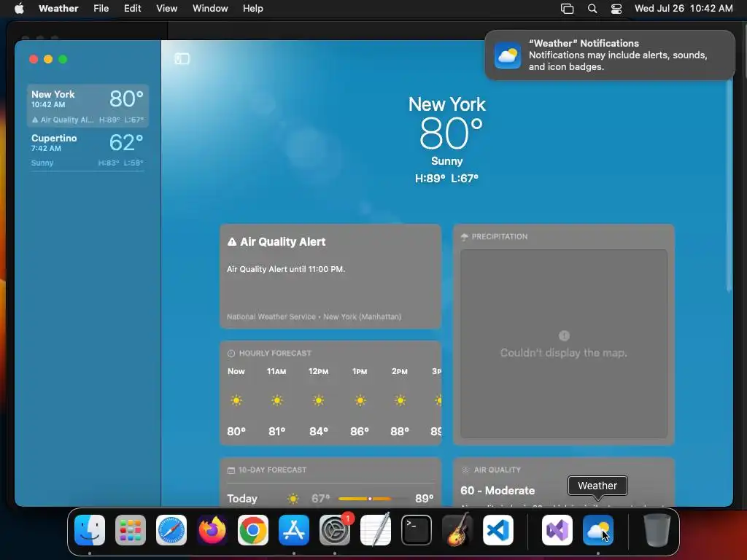Click the large 80° temperature heading
Screen dimensions: 747x560
(451, 133)
